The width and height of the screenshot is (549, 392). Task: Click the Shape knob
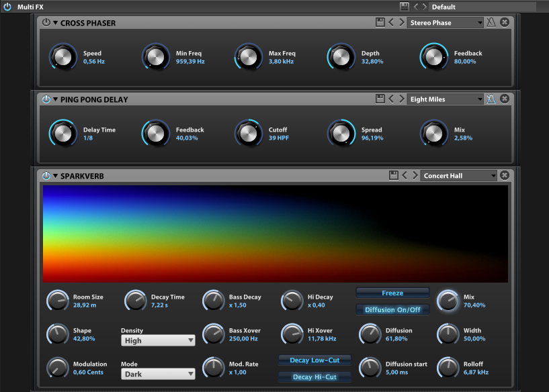tap(58, 334)
